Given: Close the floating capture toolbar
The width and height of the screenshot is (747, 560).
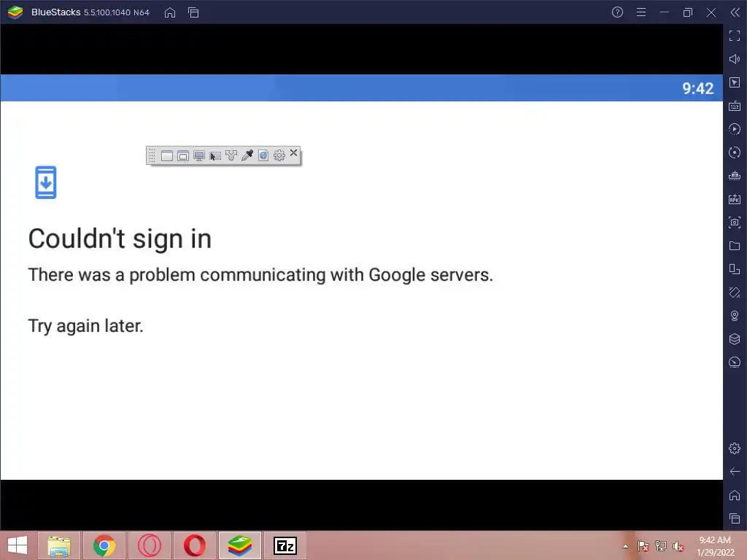Looking at the screenshot, I should (293, 153).
